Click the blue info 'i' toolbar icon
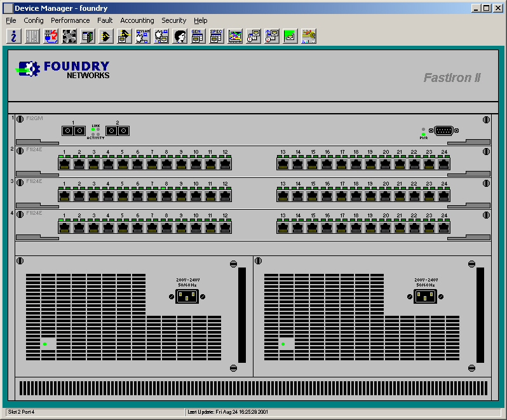507x420 pixels. click(x=13, y=36)
